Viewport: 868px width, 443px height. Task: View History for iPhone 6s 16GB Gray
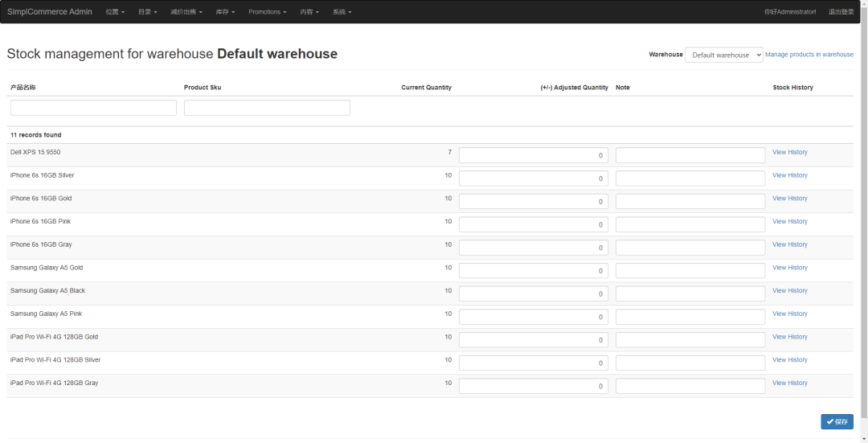790,244
